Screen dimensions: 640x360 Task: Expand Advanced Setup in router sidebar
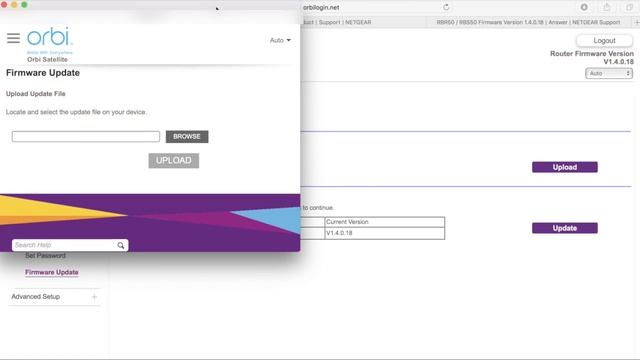click(36, 297)
